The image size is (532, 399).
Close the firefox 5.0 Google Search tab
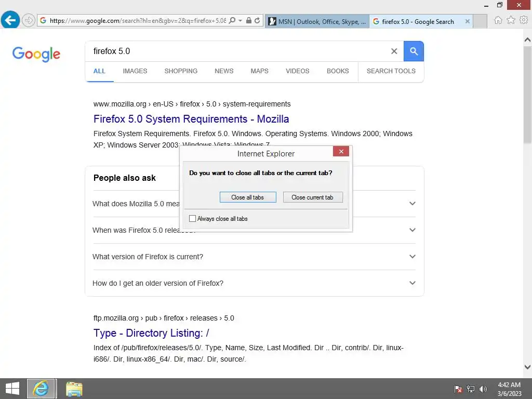(467, 21)
